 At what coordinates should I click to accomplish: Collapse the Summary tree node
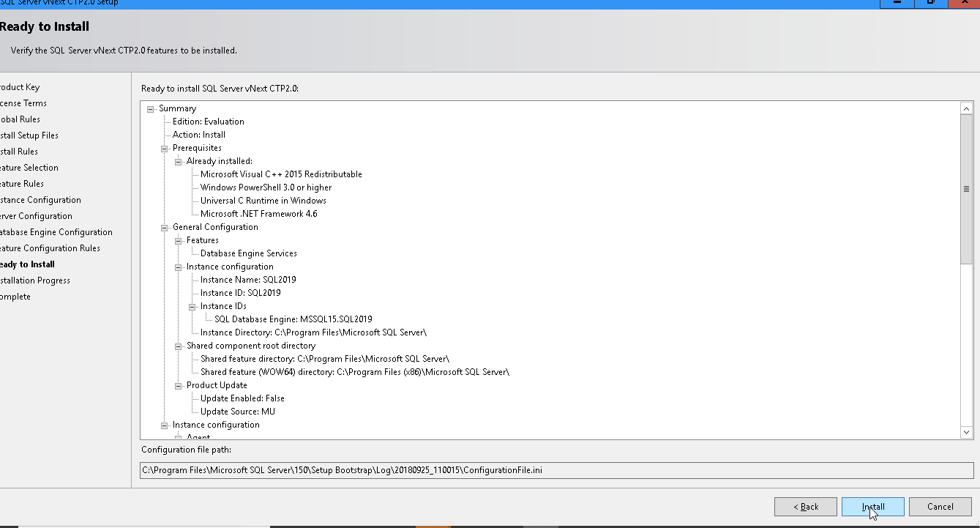coord(151,108)
